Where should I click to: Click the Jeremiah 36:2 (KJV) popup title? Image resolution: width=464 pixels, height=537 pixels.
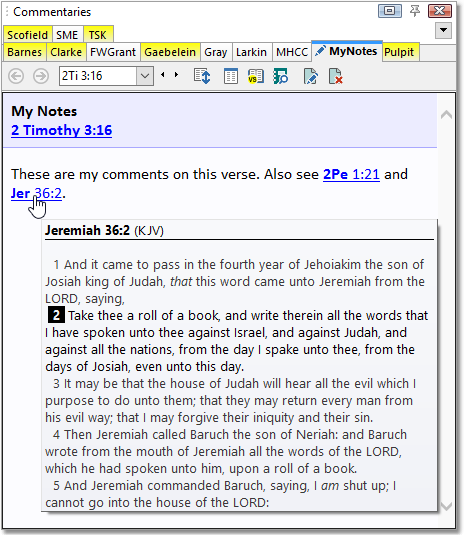pos(104,230)
